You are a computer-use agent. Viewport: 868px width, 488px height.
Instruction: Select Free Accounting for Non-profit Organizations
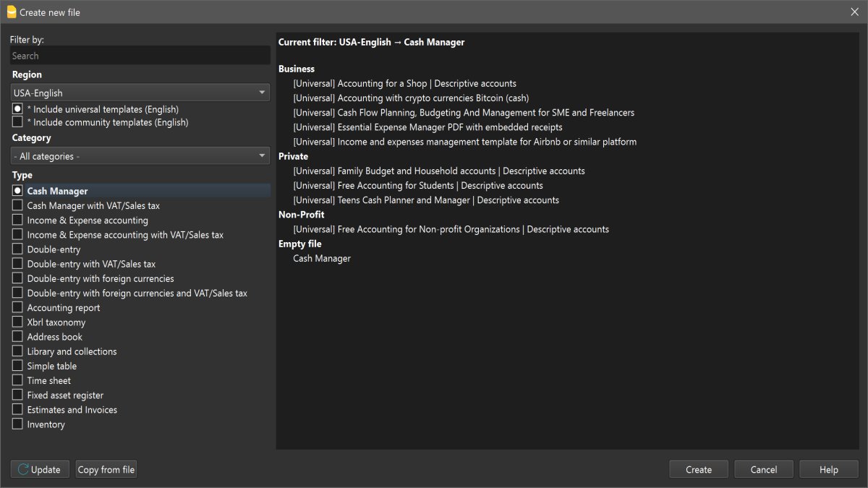tap(451, 229)
